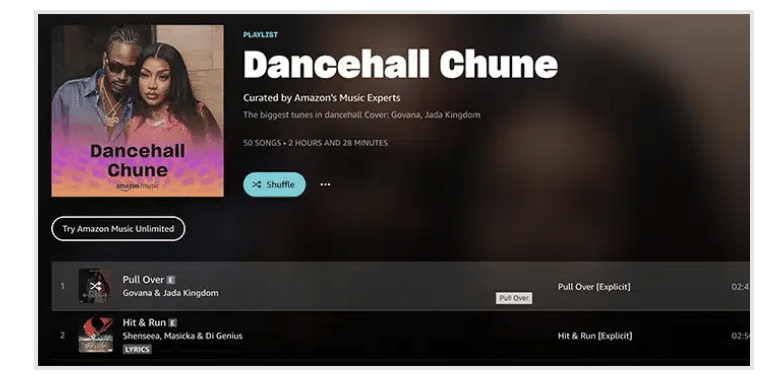Click the Shuffle button
Screen dimensions: 772x382
pyautogui.click(x=274, y=185)
